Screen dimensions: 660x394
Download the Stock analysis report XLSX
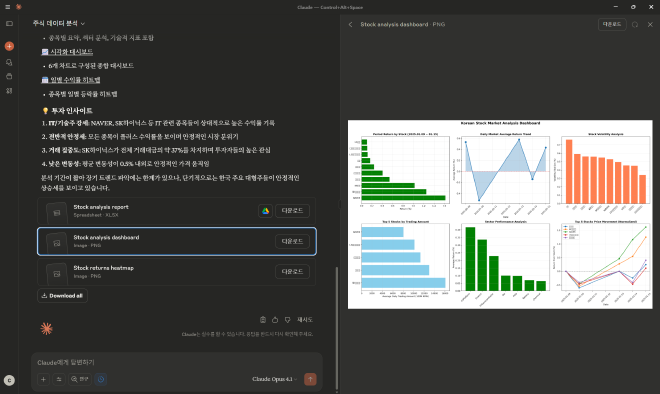292,211
